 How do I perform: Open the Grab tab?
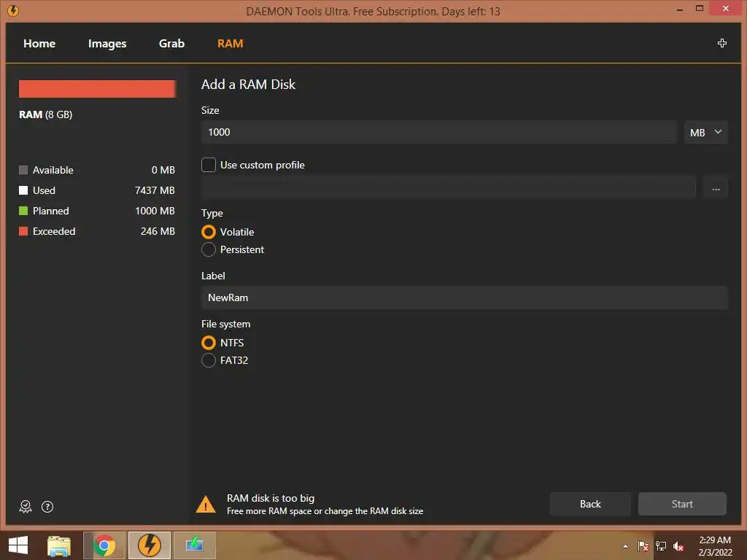tap(171, 43)
